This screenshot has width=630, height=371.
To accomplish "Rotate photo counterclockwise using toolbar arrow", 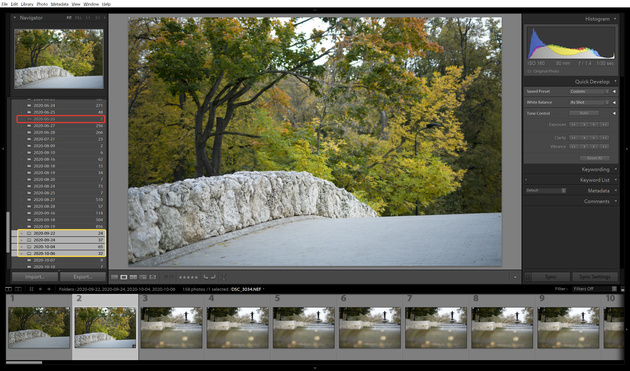I will pyautogui.click(x=206, y=277).
